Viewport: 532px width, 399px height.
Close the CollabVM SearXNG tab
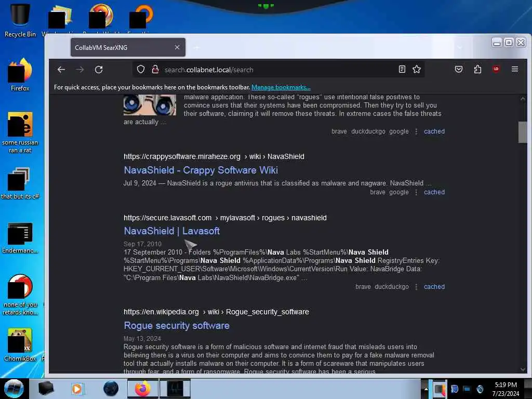[177, 47]
